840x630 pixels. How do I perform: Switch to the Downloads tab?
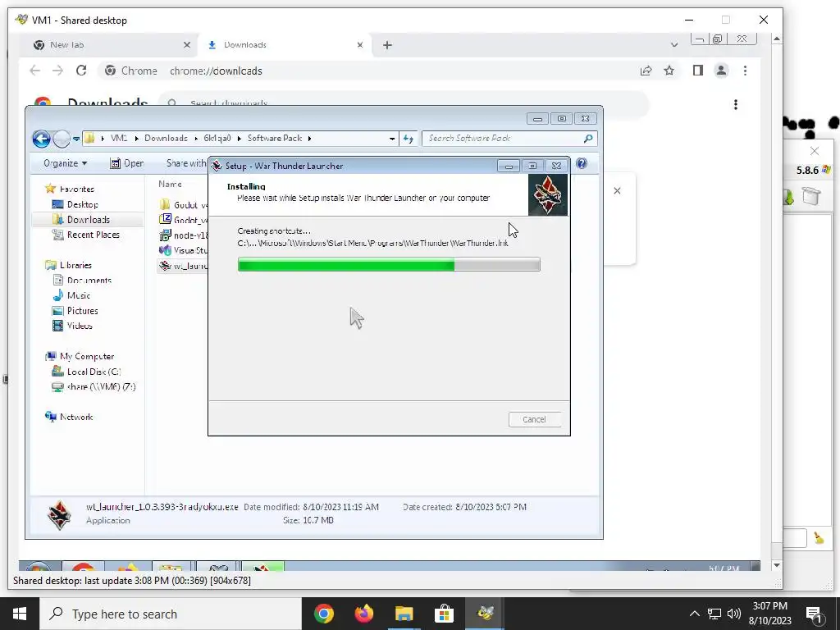pos(284,45)
